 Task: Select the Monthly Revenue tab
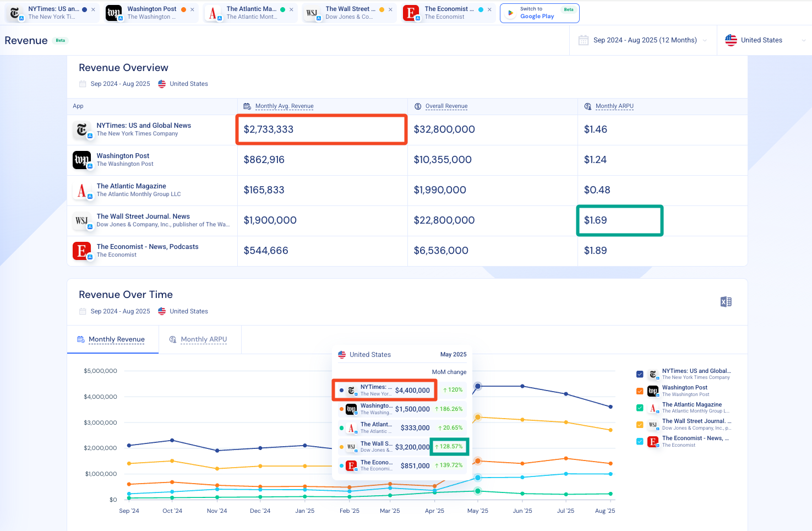112,339
